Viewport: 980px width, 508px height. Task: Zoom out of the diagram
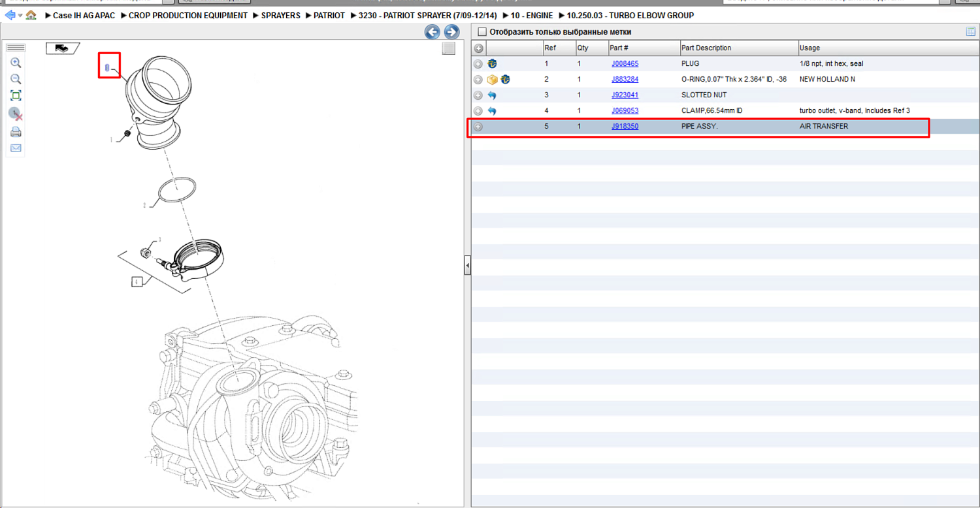16,79
